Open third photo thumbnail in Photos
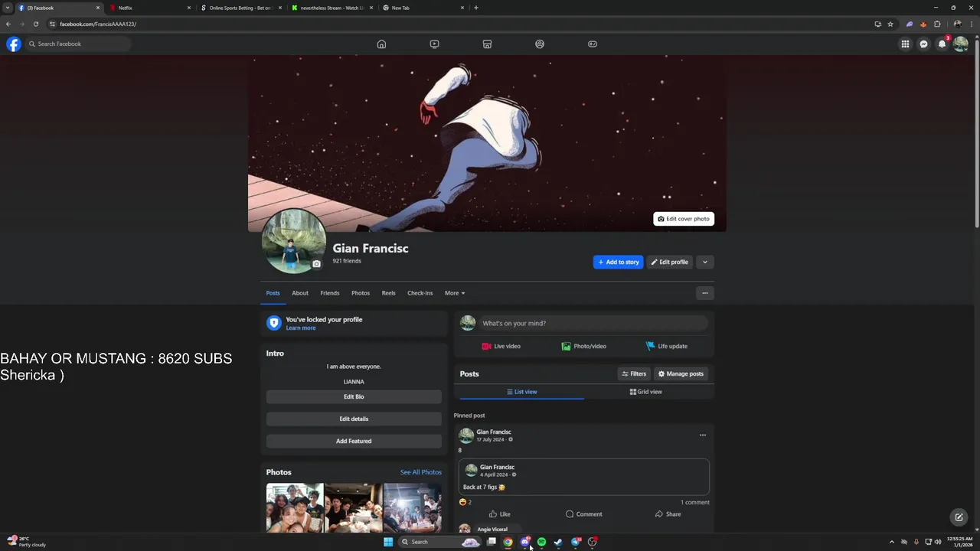This screenshot has height=551, width=980. point(413,507)
